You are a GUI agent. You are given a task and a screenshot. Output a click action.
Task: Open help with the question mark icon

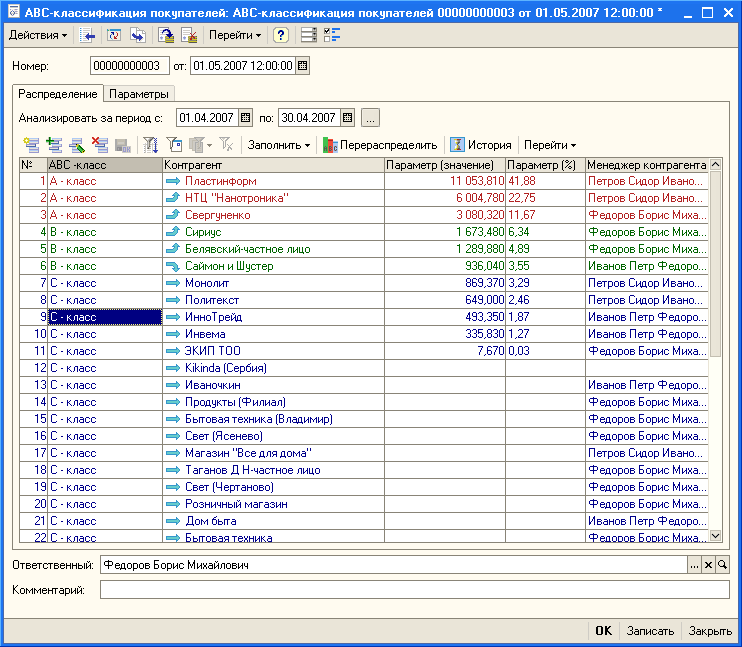click(281, 35)
